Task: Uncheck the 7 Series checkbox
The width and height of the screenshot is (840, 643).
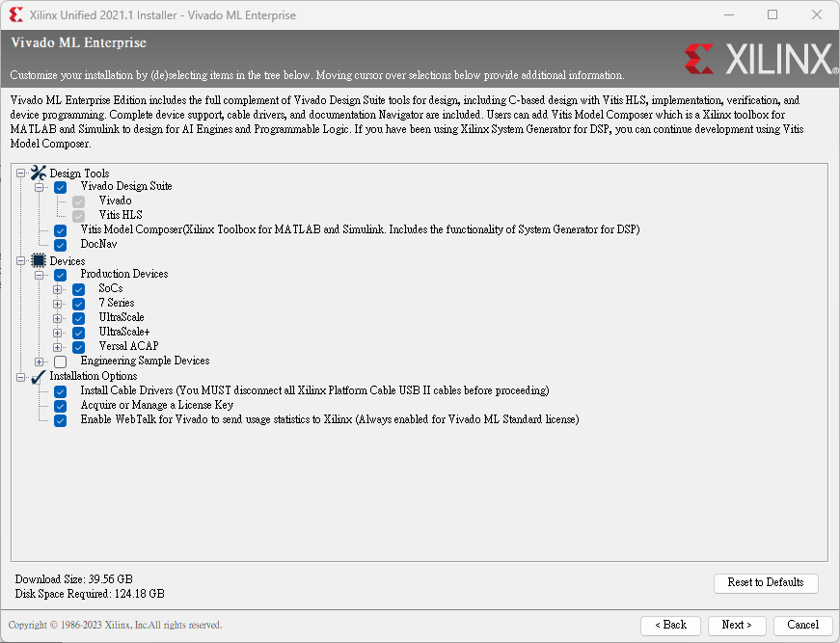Action: click(x=79, y=304)
